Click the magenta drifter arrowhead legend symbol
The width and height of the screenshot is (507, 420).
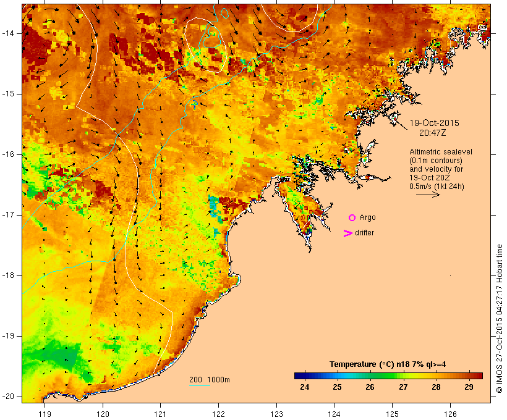click(348, 233)
